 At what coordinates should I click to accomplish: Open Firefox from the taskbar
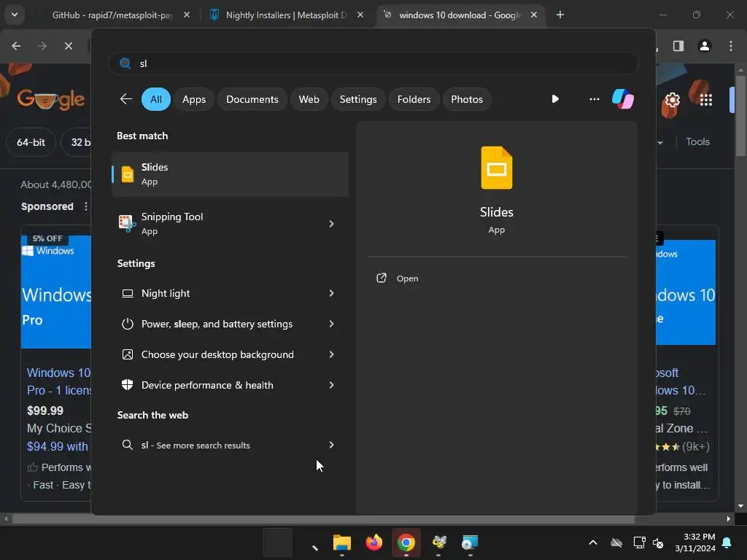[374, 542]
